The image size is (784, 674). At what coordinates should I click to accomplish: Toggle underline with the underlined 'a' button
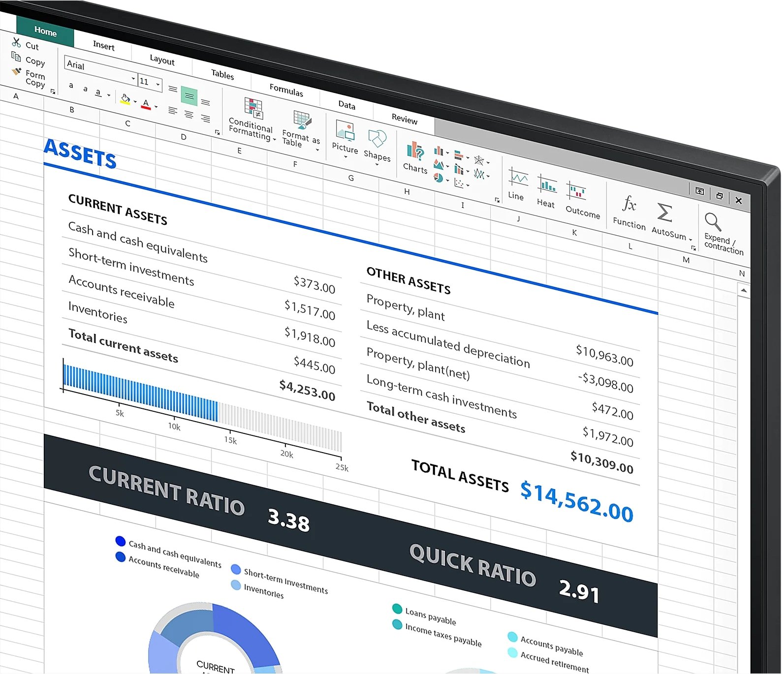point(98,92)
